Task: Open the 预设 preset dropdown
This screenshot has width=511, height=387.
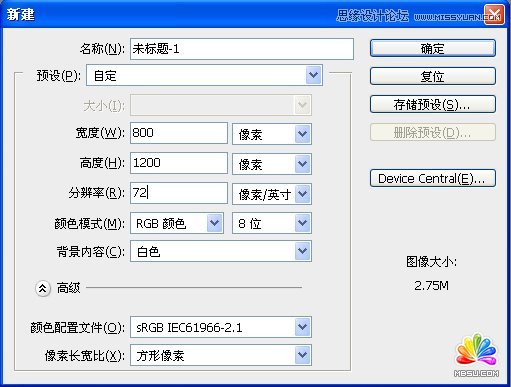Action: coord(204,76)
